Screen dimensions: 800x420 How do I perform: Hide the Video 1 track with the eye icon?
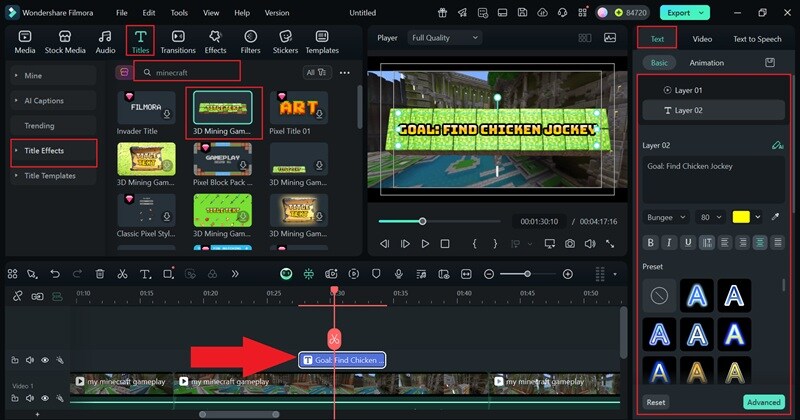(x=45, y=398)
